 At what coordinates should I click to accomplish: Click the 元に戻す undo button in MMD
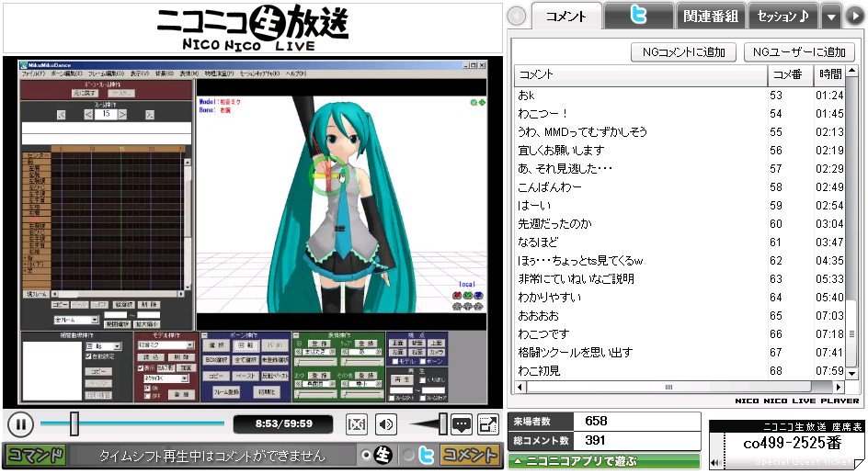[86, 94]
